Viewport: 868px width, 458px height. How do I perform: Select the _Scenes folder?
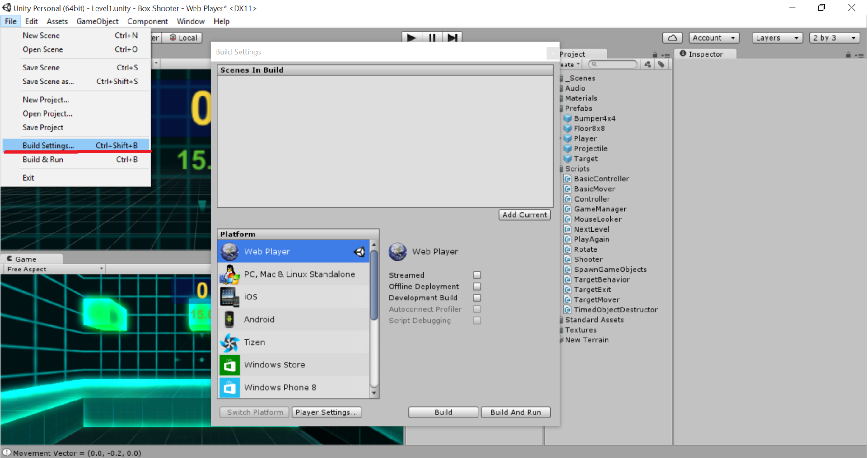click(579, 78)
